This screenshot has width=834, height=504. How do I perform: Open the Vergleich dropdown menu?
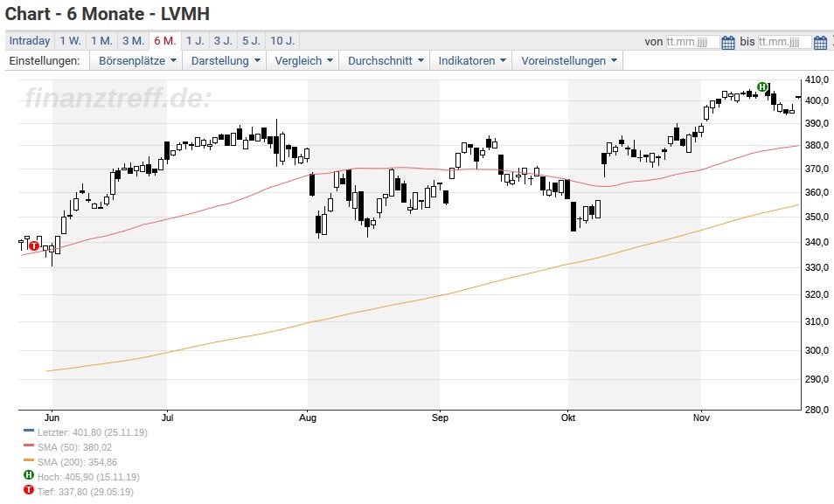point(303,60)
